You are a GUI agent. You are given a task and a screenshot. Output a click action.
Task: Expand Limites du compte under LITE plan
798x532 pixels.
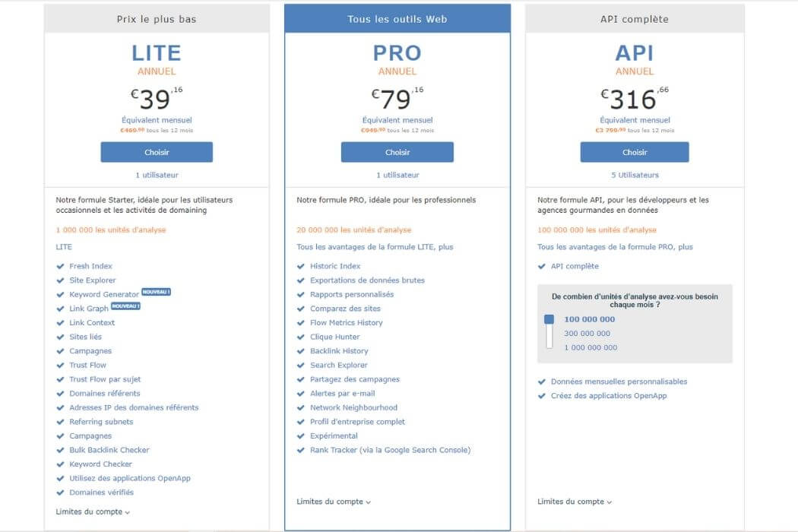click(93, 511)
